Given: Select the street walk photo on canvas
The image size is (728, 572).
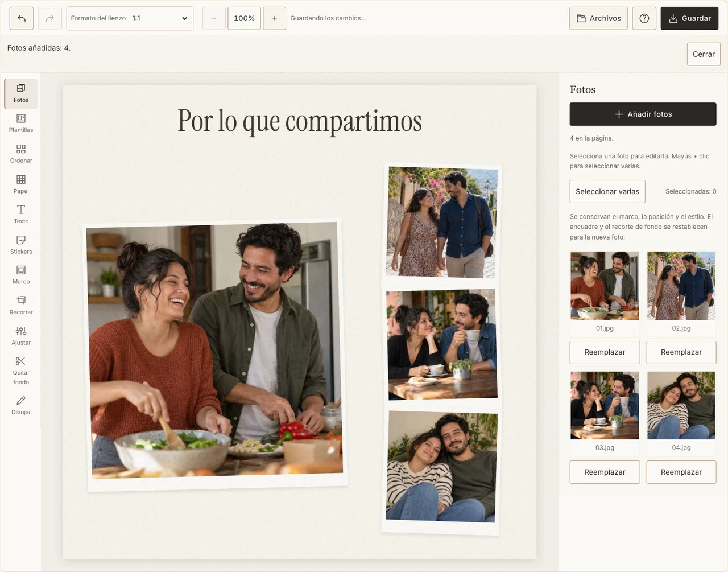Looking at the screenshot, I should tap(442, 223).
